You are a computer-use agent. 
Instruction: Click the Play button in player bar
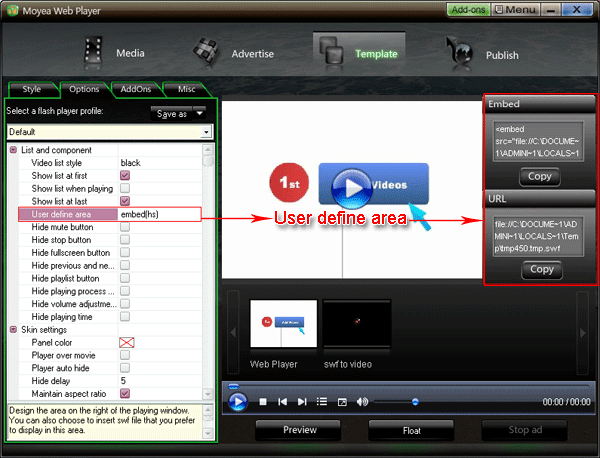click(x=238, y=402)
